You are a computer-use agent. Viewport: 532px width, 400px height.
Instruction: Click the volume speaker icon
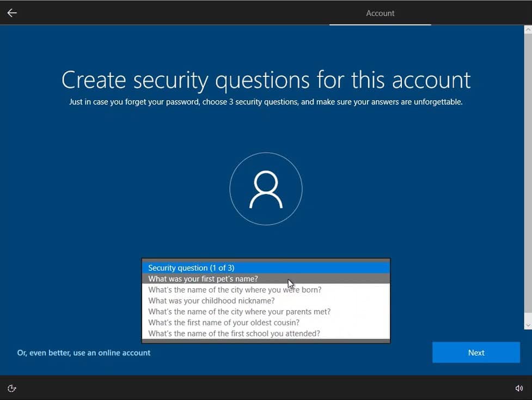click(519, 388)
